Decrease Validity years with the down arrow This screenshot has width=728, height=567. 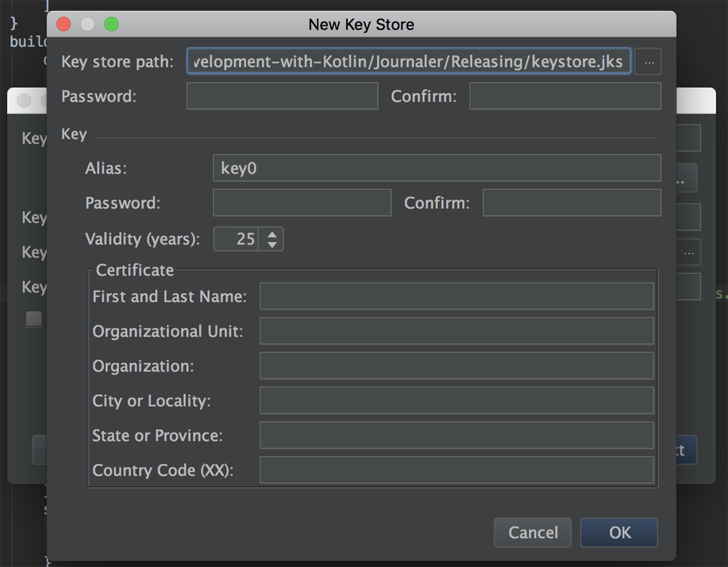272,244
